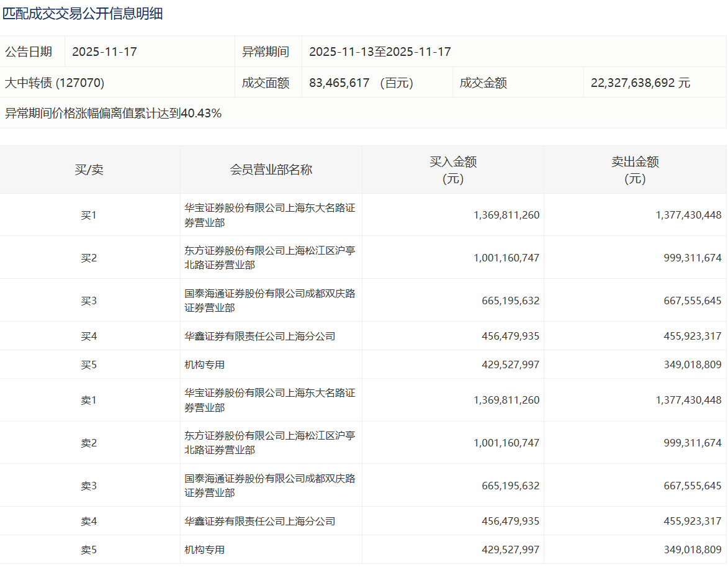This screenshot has height=570, width=728.
Task: Click the 买入金额 (元) column header
Action: (453, 170)
